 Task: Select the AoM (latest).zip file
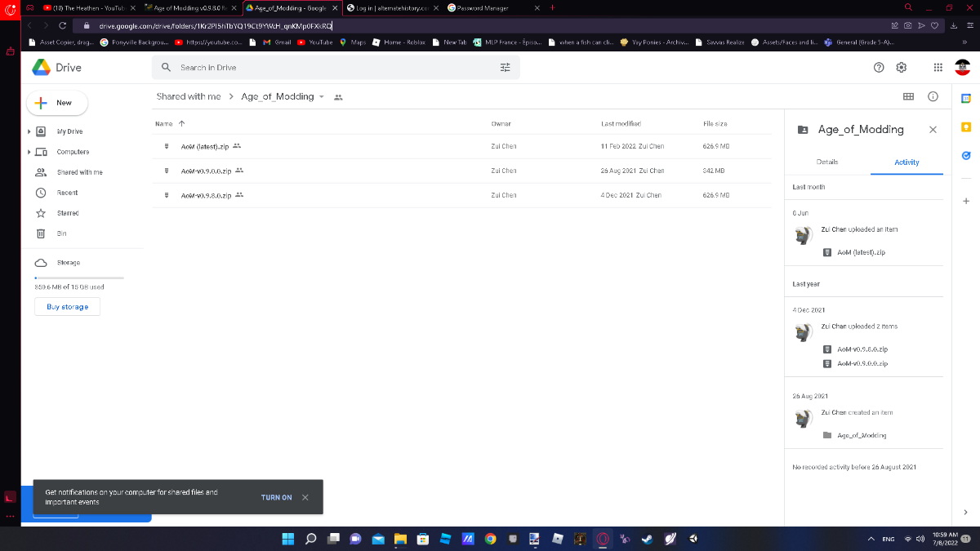(x=462, y=146)
